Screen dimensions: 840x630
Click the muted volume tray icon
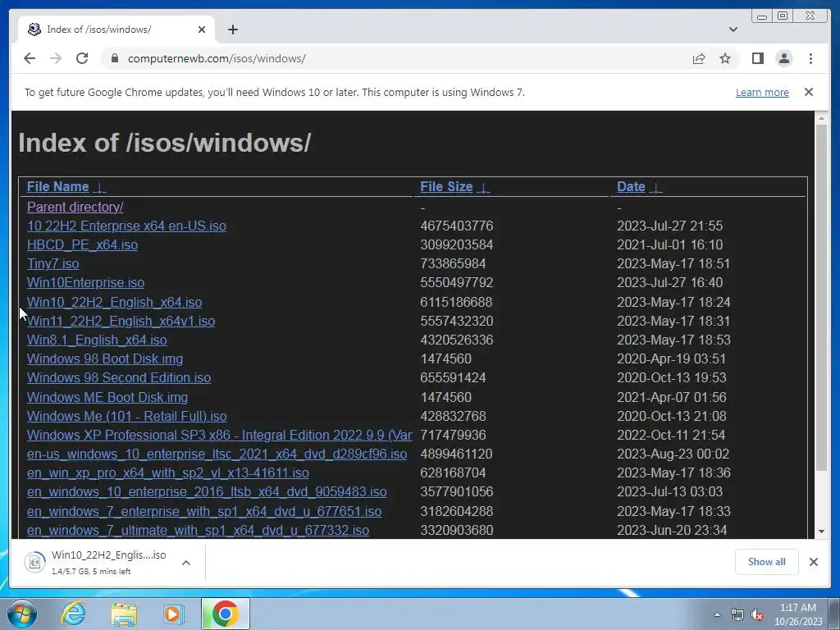pyautogui.click(x=757, y=615)
